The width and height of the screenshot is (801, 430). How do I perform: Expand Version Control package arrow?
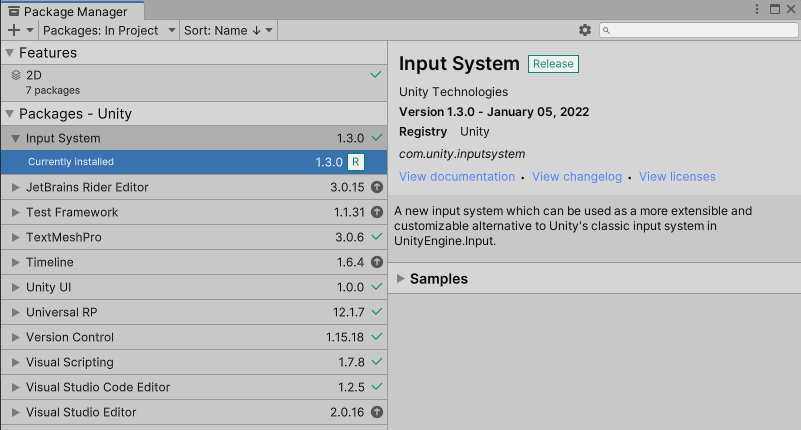tap(16, 338)
